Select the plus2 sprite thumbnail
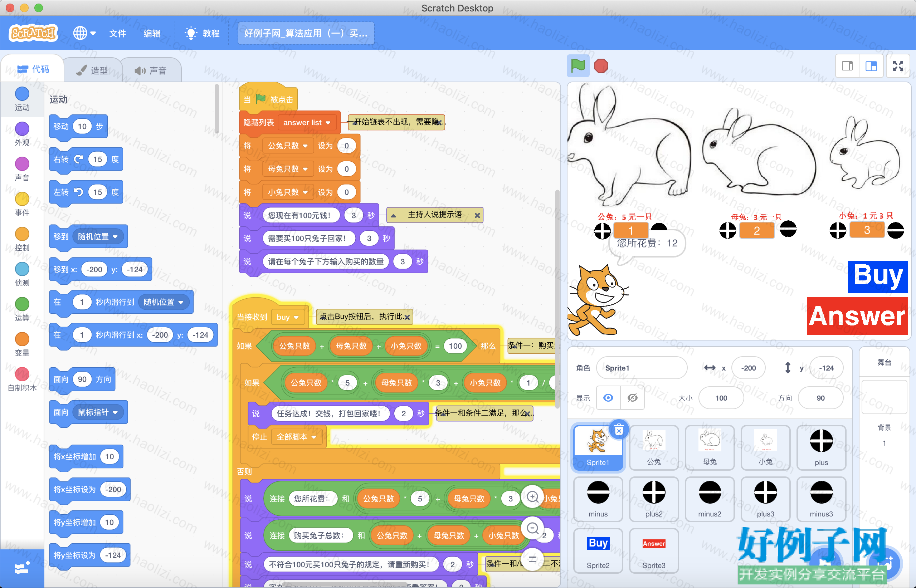This screenshot has height=588, width=916. point(654,499)
